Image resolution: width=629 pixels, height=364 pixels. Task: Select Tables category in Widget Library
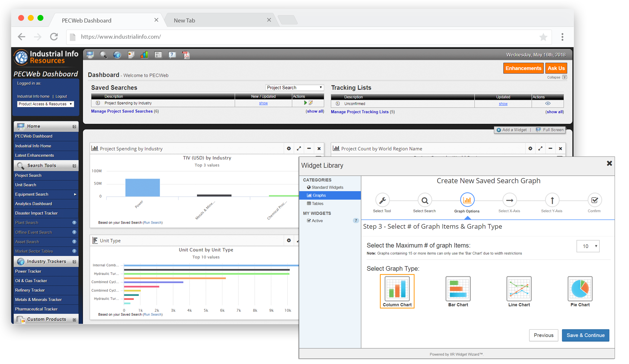click(317, 203)
